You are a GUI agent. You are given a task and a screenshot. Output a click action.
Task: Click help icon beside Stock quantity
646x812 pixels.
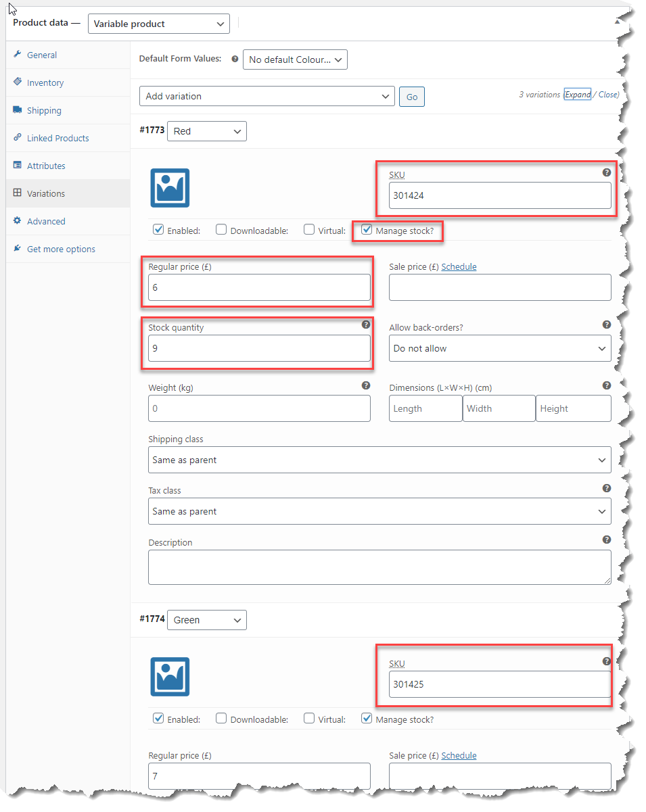[x=366, y=325]
